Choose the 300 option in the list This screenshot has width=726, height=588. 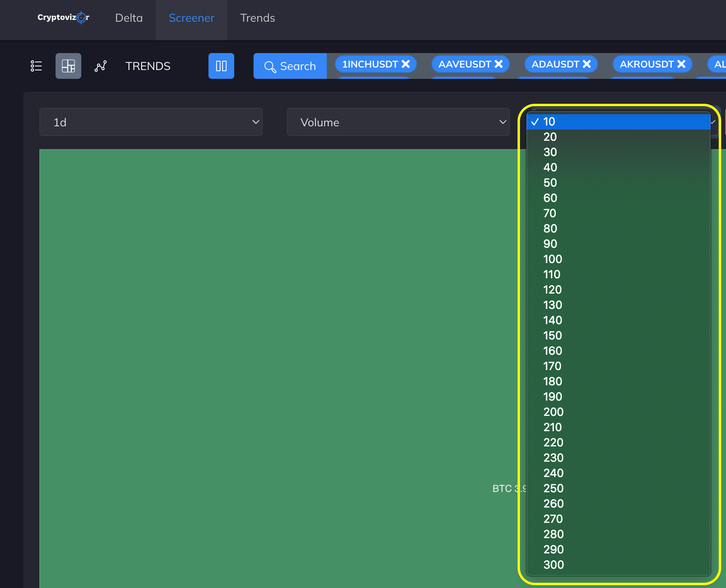(618, 565)
